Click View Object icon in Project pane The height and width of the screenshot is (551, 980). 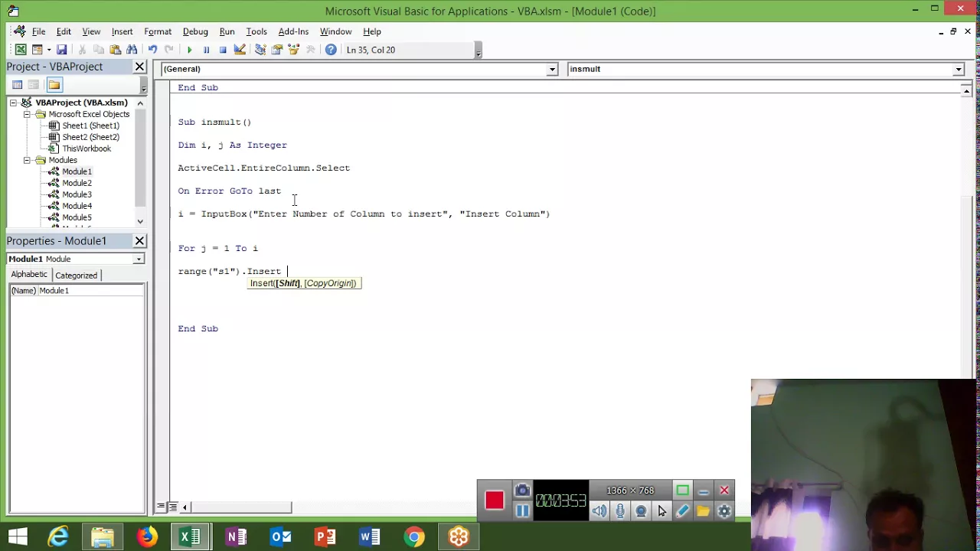pos(34,85)
